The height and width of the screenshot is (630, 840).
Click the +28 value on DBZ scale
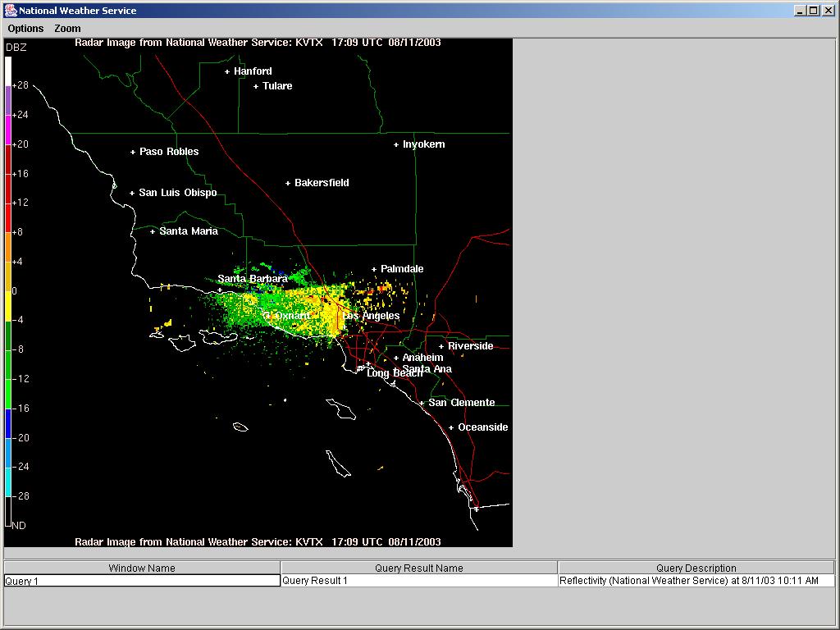click(x=20, y=85)
